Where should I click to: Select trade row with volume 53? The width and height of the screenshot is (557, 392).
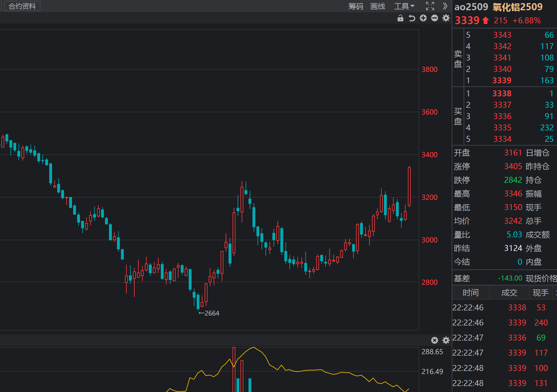504,308
